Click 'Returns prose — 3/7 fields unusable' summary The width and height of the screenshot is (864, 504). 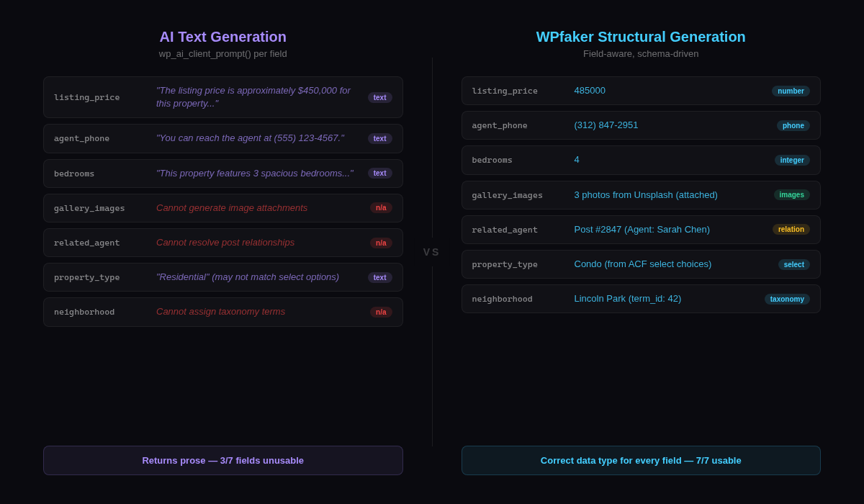click(x=223, y=461)
